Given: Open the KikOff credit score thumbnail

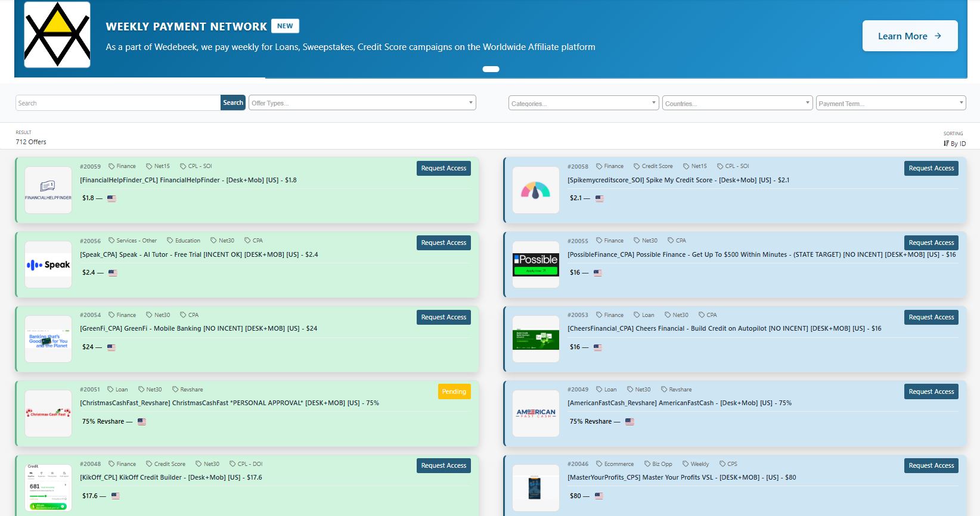Looking at the screenshot, I should (48, 487).
